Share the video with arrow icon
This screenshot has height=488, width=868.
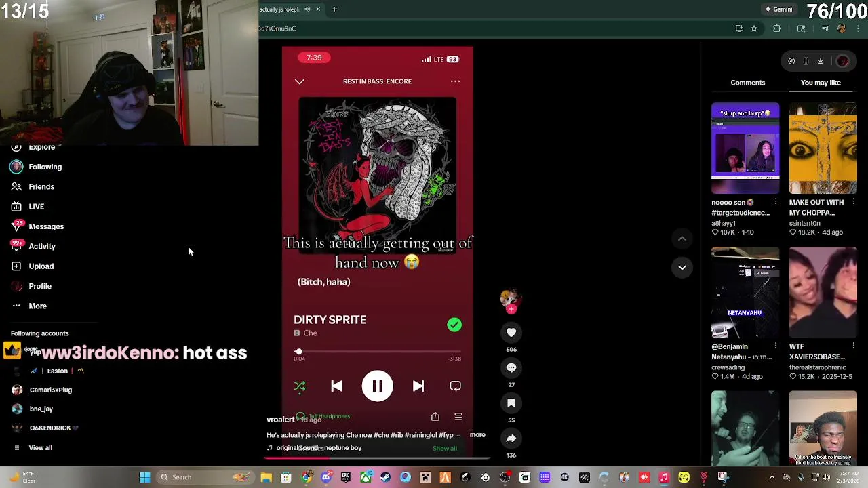point(511,438)
